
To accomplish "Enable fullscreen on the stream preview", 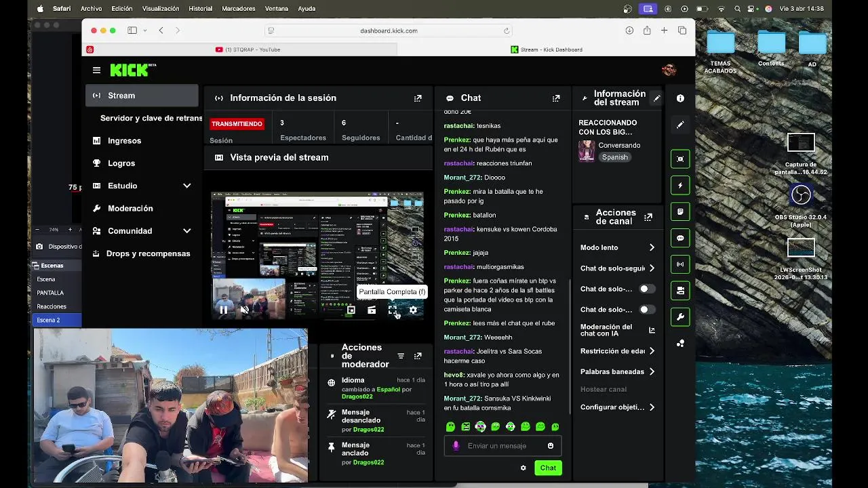I will [393, 310].
